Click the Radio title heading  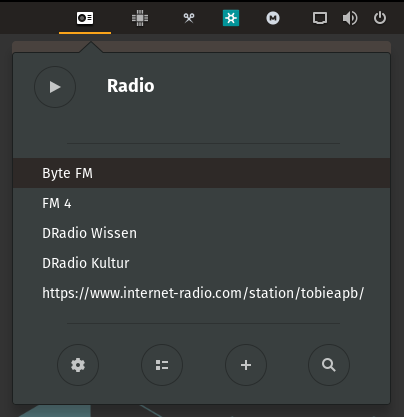131,86
